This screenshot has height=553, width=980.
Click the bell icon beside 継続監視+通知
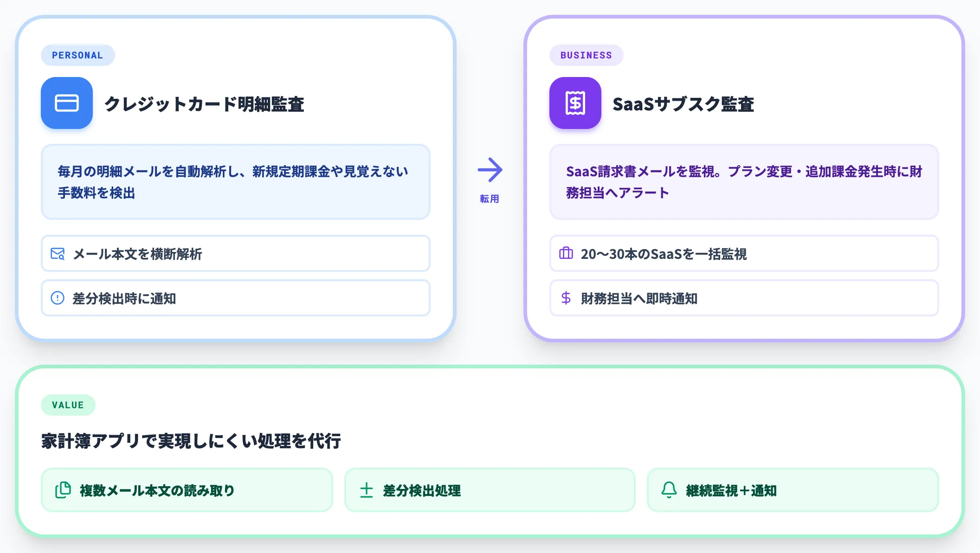[x=669, y=490]
